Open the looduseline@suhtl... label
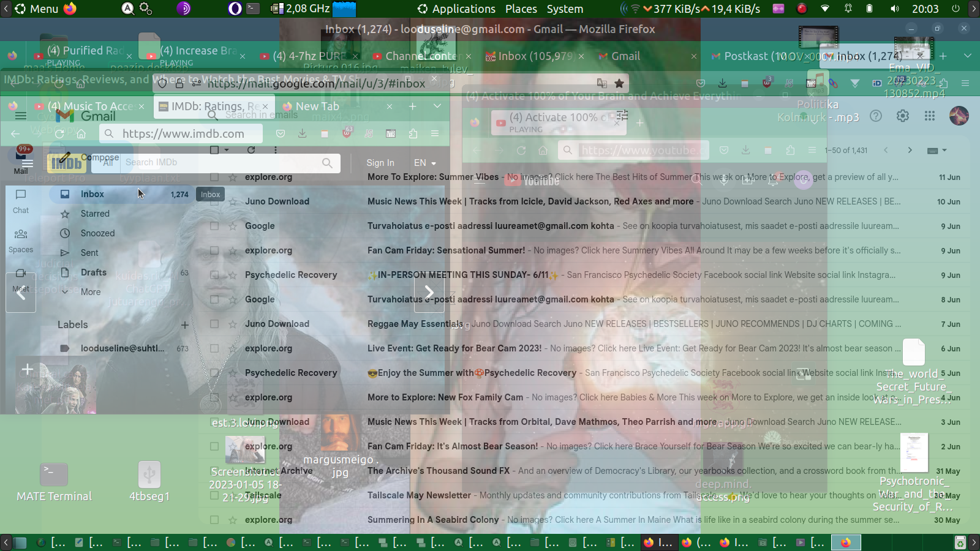The height and width of the screenshot is (551, 980). pyautogui.click(x=123, y=348)
